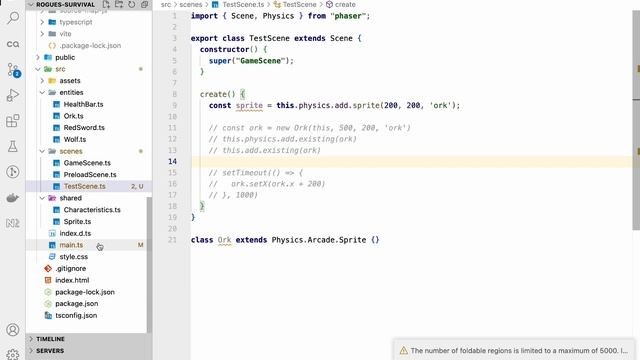
Task: Expand the typescript folder
Action: 42,22
